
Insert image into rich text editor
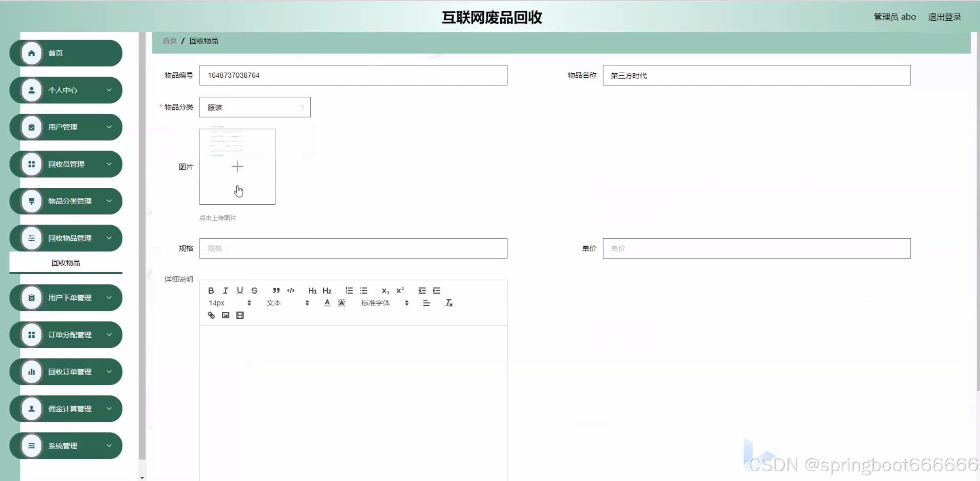[x=226, y=315]
